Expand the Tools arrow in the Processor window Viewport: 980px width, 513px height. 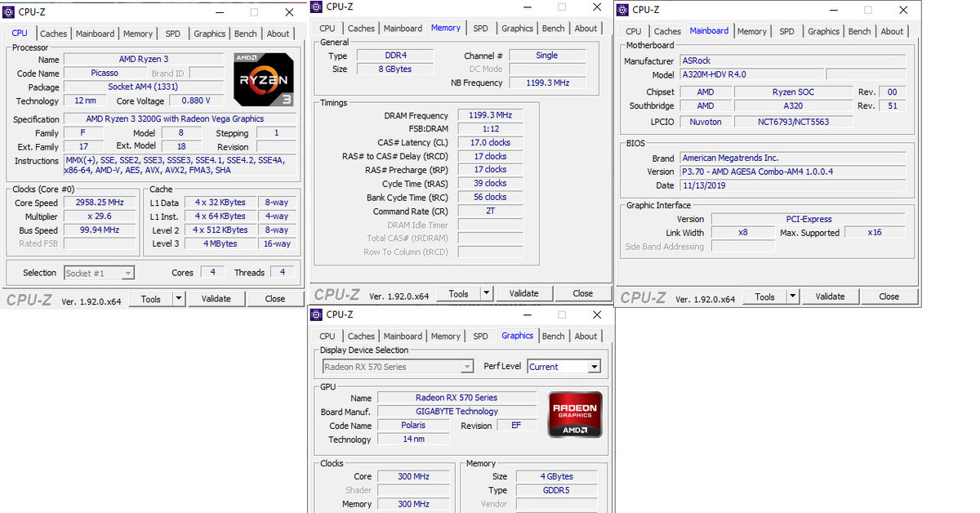[179, 299]
